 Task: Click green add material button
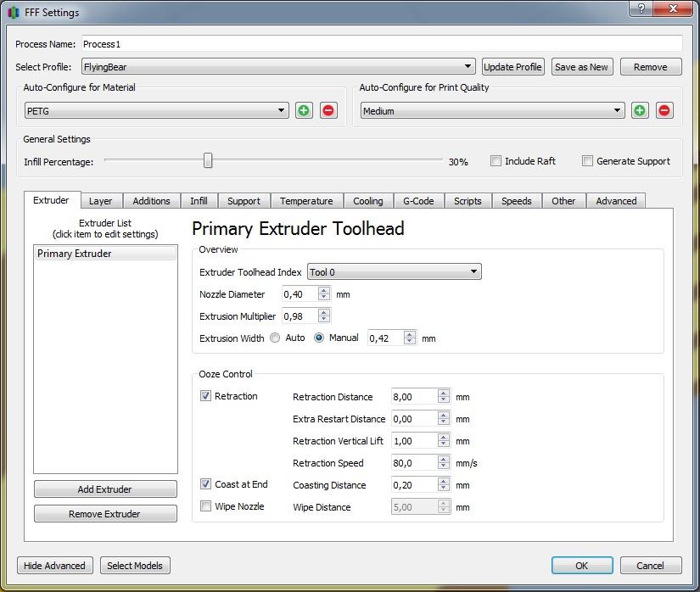(x=304, y=110)
